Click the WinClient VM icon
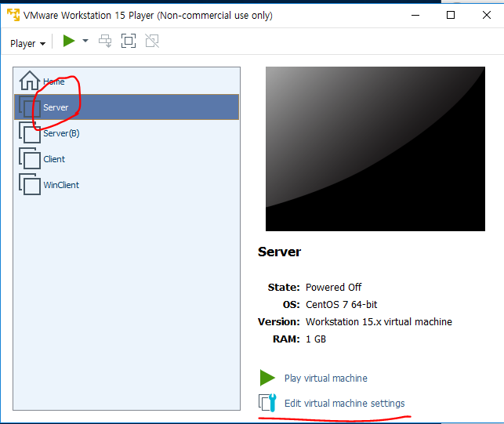 (x=30, y=184)
